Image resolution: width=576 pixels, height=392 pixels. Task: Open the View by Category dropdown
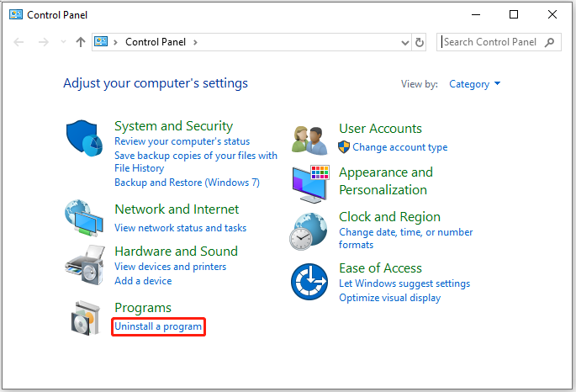point(474,84)
